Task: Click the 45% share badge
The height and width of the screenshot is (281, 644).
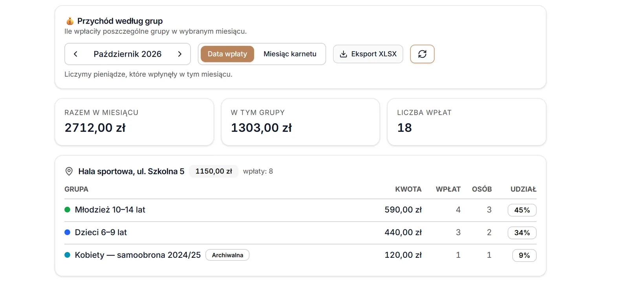Action: pos(522,210)
